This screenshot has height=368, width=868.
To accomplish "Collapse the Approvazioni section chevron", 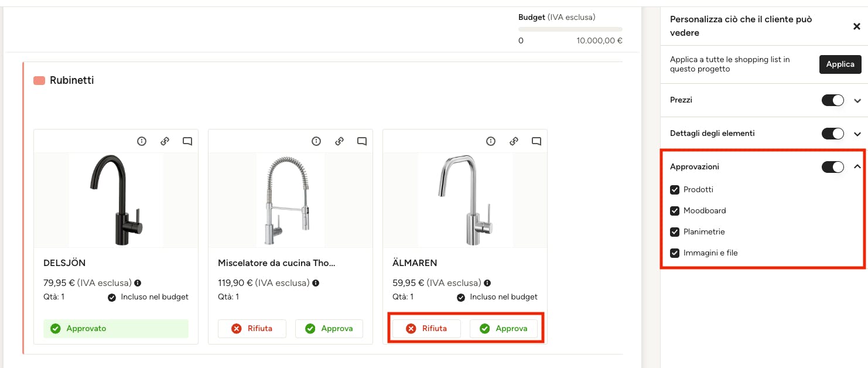I will (x=857, y=167).
